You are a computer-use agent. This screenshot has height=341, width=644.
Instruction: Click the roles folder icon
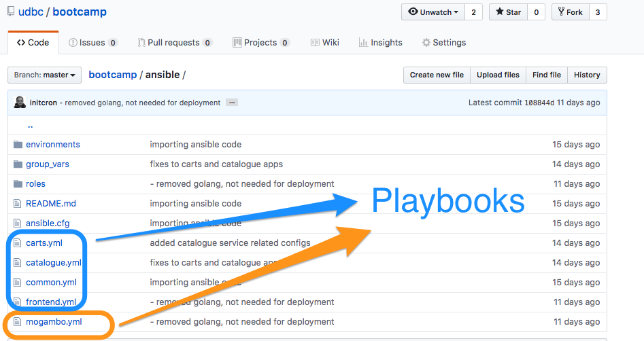tap(18, 184)
